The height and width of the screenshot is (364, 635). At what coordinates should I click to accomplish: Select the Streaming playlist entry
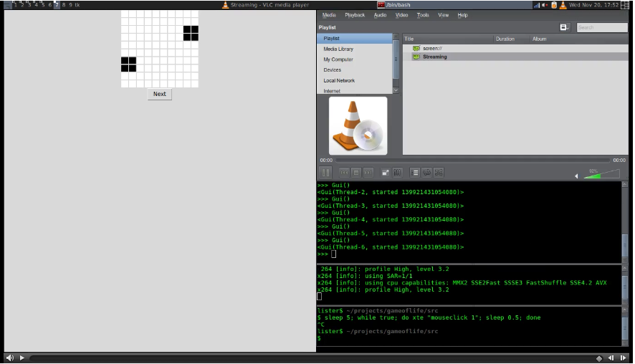pos(434,57)
